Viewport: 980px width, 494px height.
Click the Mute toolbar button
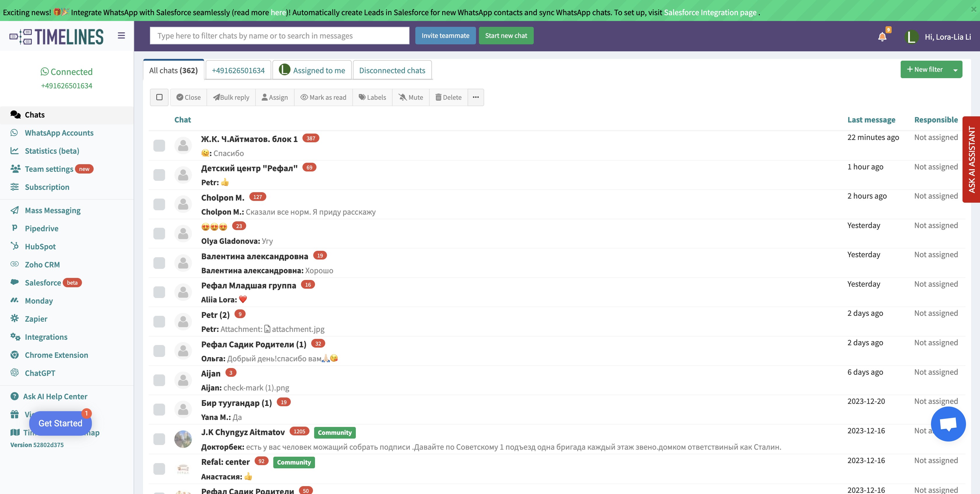[410, 97]
